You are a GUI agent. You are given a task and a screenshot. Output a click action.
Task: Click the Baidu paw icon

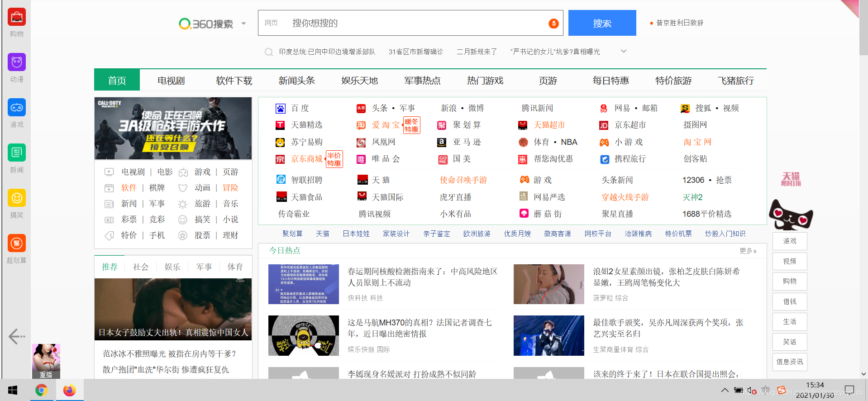pyautogui.click(x=281, y=109)
